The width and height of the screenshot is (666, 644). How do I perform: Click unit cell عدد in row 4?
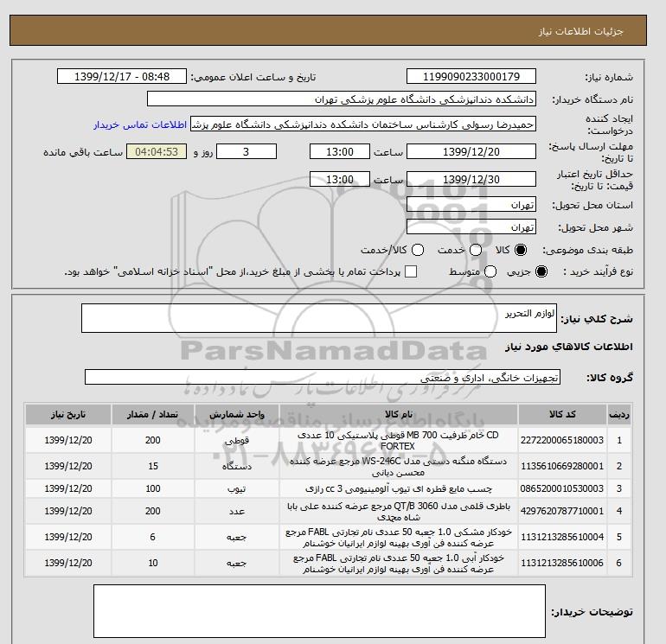237,511
